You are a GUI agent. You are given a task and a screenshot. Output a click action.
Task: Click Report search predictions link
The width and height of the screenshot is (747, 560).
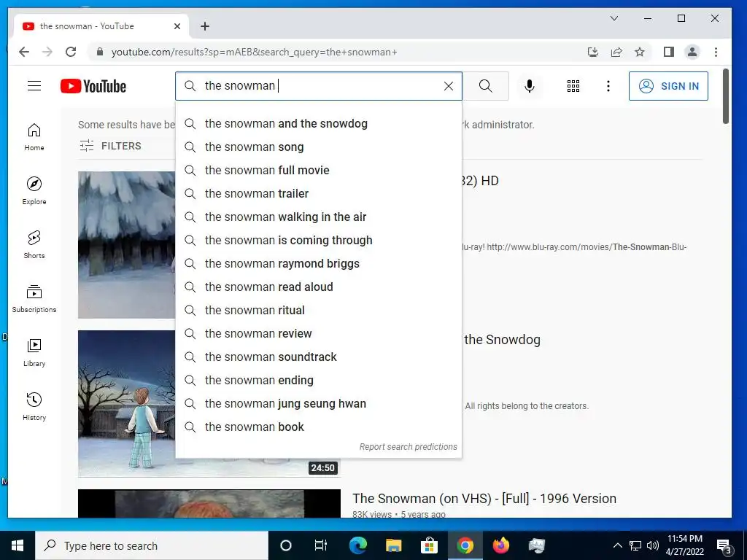(x=409, y=447)
